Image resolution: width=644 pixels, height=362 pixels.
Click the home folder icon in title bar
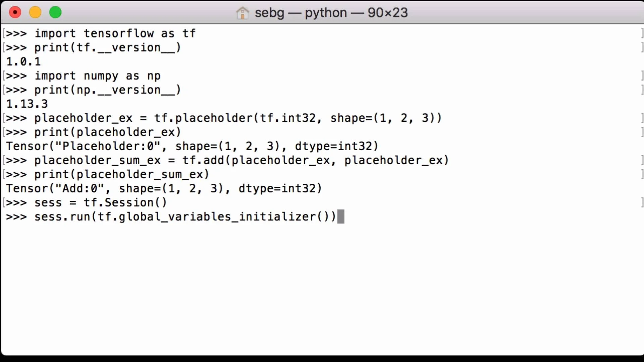click(242, 13)
